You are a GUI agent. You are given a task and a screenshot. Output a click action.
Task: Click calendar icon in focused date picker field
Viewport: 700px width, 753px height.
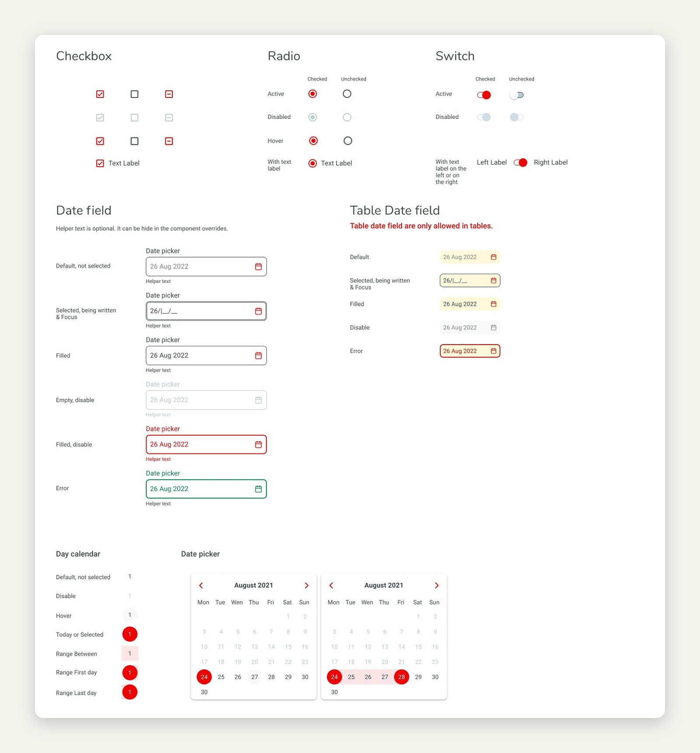coord(258,311)
